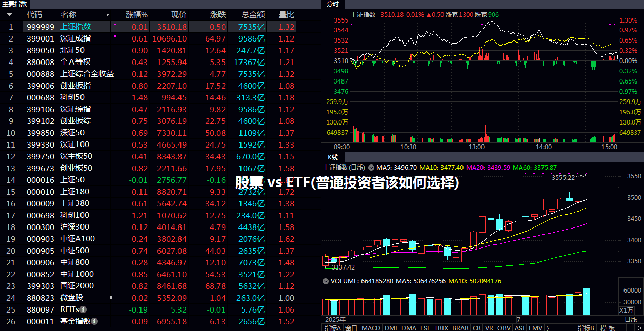Click the info icon beside 基金指数

94,321
